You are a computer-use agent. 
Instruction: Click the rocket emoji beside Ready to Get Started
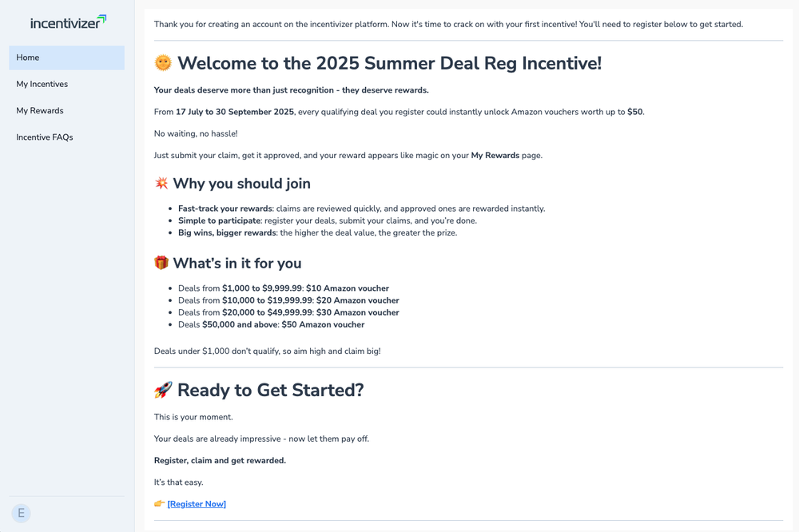click(163, 390)
